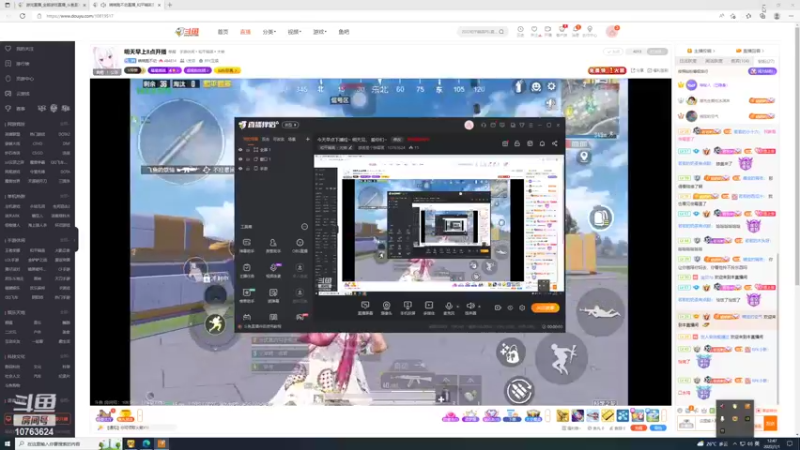Viewport: 800px width, 450px height.
Task: Click the phone cast source icon in streaming tool
Action: 407,306
